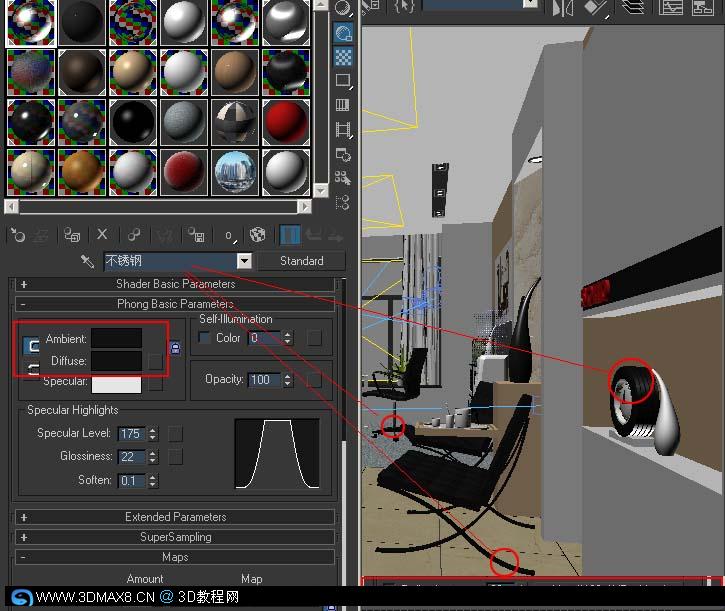Click Assign Material to Selection icon

coord(72,235)
